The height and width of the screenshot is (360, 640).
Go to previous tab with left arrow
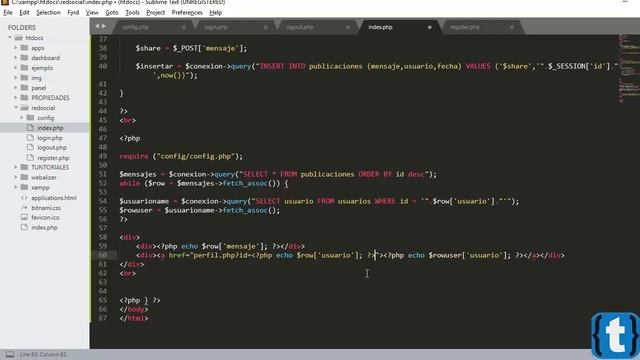coord(97,26)
